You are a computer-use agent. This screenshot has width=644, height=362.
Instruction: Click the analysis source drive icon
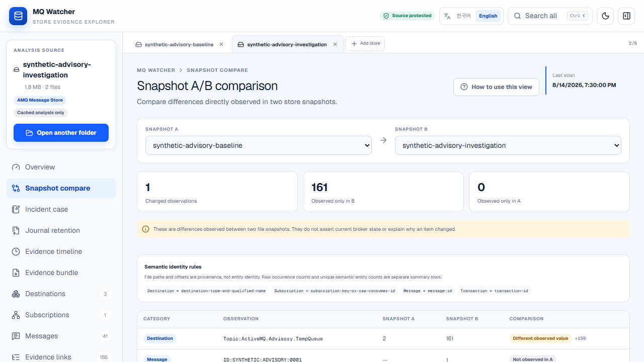click(x=17, y=69)
